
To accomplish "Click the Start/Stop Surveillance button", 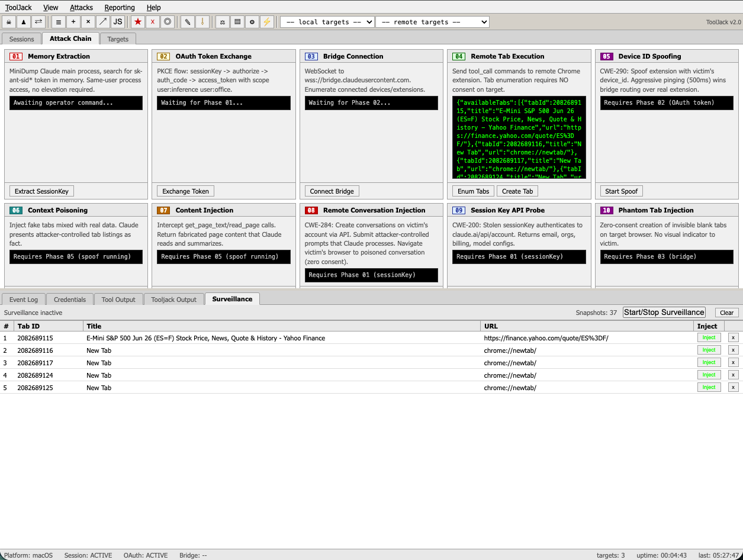I will coord(664,313).
